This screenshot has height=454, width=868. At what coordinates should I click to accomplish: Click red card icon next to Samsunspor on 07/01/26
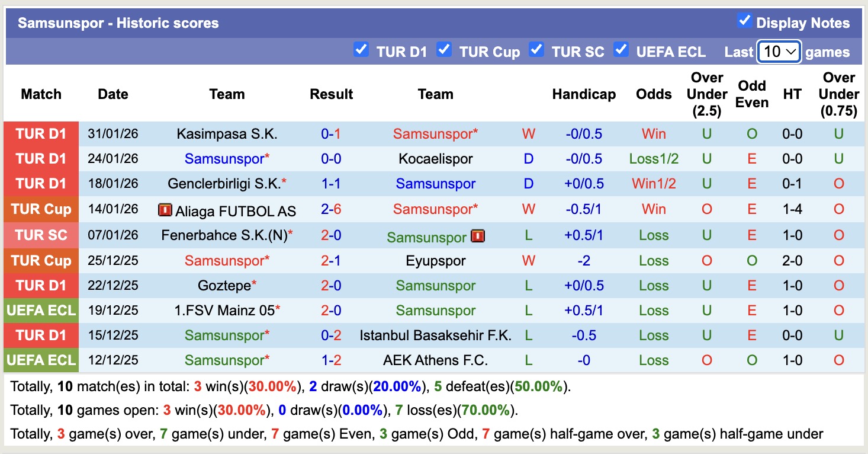click(478, 236)
